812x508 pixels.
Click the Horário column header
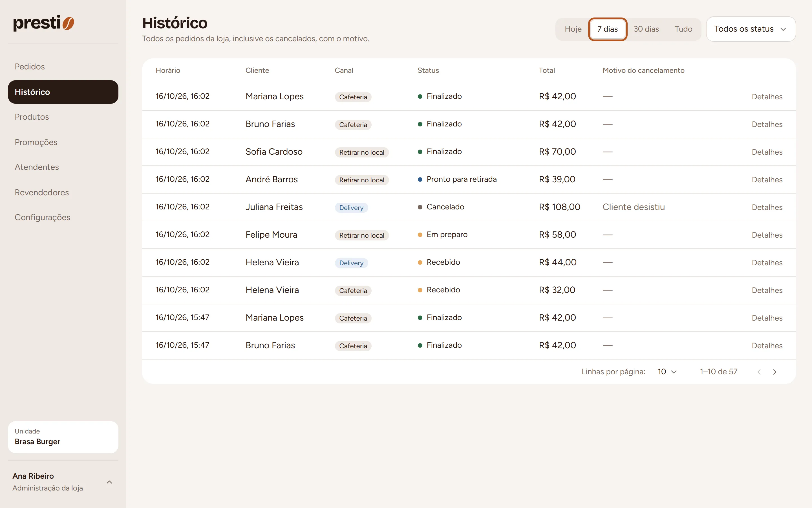168,70
